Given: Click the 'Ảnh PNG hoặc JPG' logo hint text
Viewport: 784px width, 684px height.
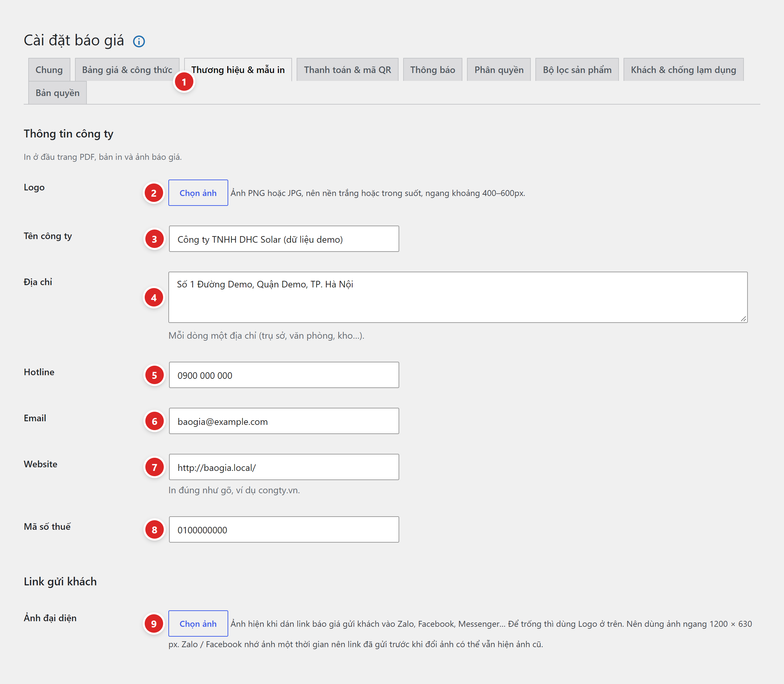Looking at the screenshot, I should point(378,193).
